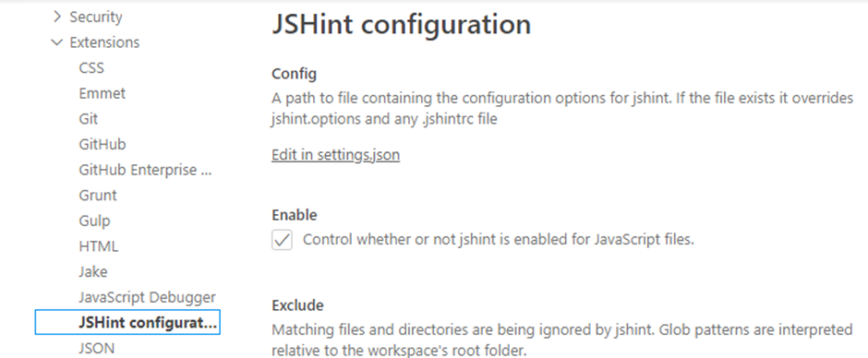Open Emmet extension settings
This screenshot has width=868, height=358.
tap(102, 93)
